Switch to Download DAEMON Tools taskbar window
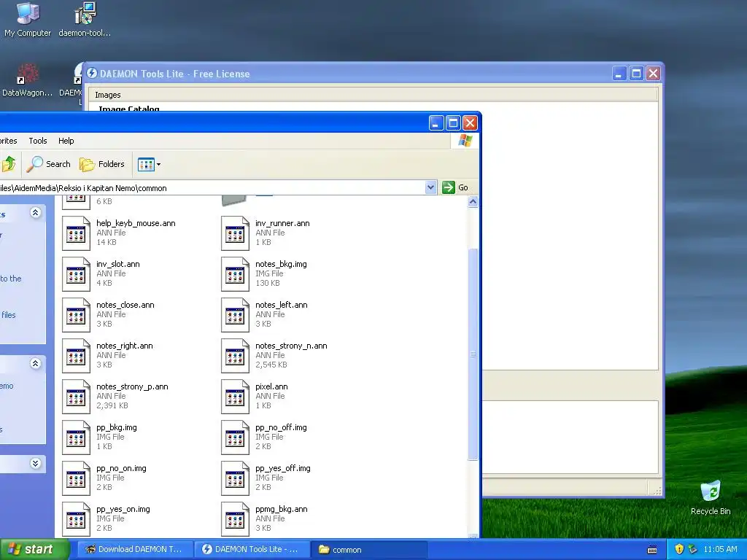747x560 pixels. tap(135, 550)
